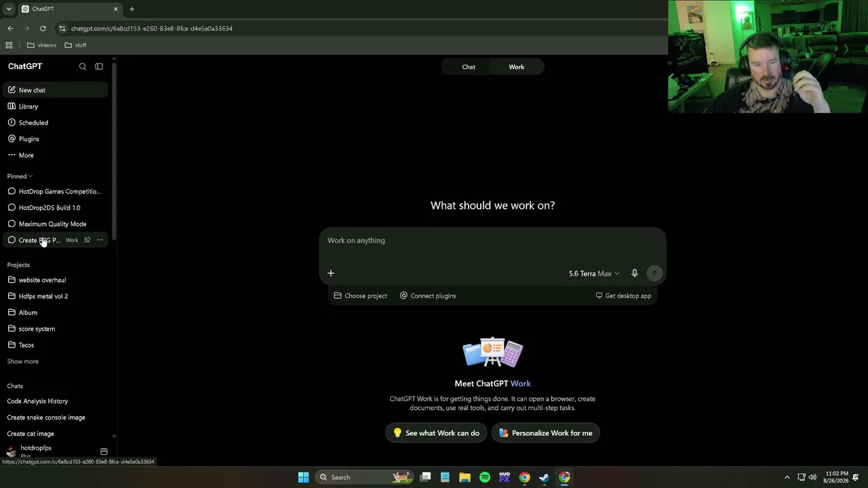Open the clock showing 11:02 PM
The height and width of the screenshot is (488, 868).
(x=837, y=477)
